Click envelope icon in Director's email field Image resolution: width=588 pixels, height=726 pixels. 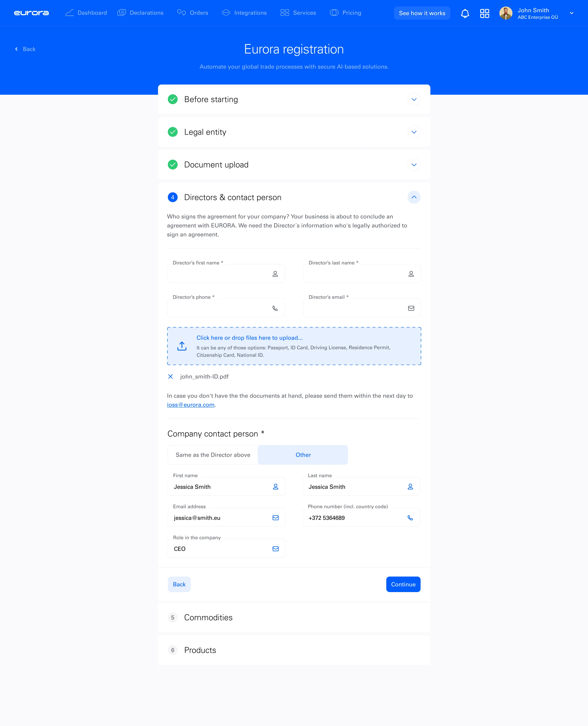coord(411,308)
